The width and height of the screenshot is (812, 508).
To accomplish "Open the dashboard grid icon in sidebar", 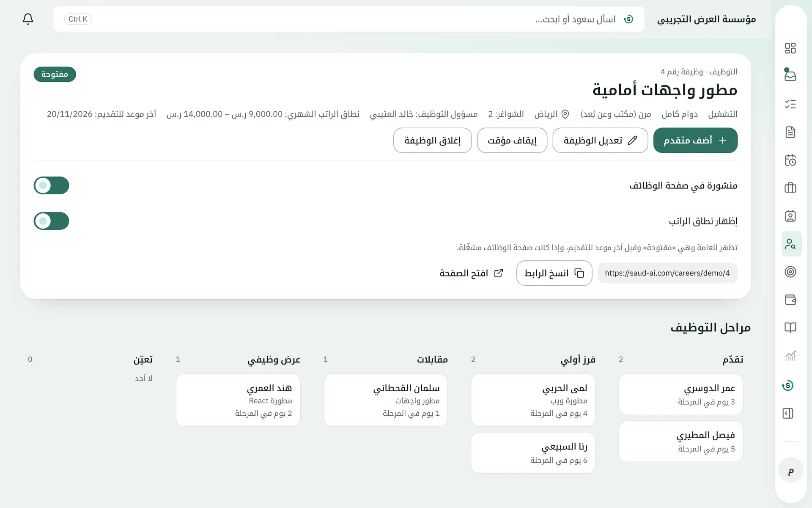I will [790, 48].
